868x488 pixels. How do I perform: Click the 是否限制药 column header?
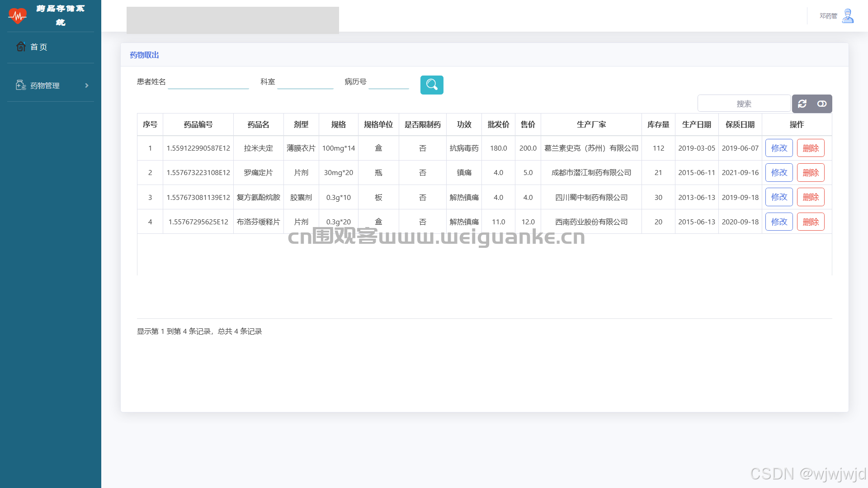coord(423,124)
